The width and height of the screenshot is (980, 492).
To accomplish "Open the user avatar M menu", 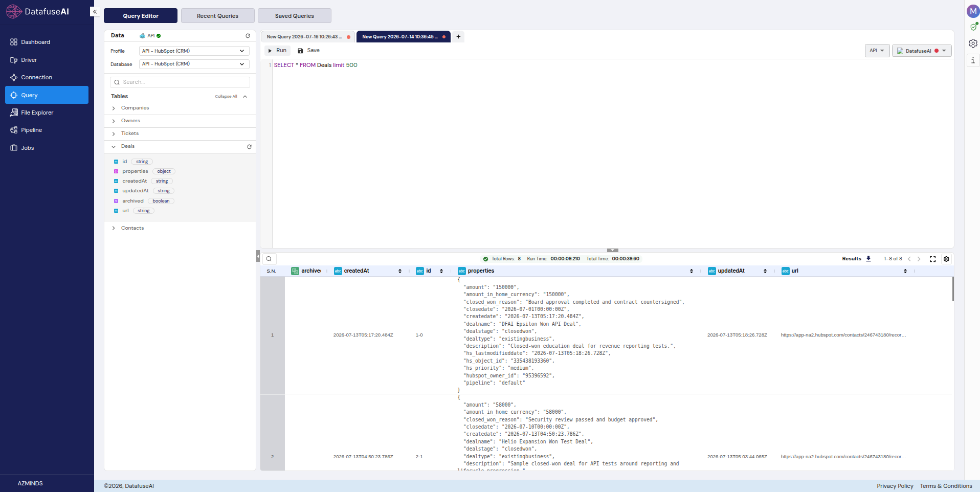I will point(972,11).
